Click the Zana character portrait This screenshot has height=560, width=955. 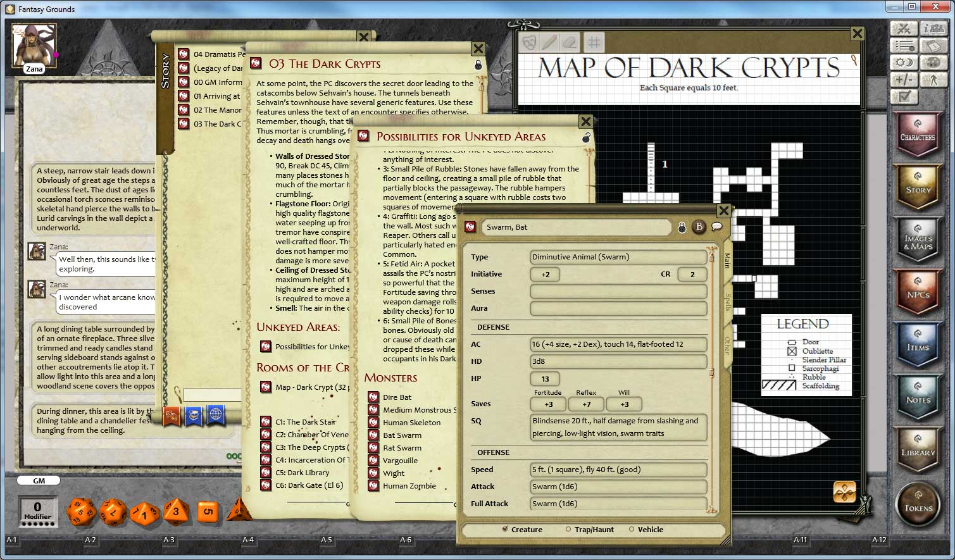point(34,43)
